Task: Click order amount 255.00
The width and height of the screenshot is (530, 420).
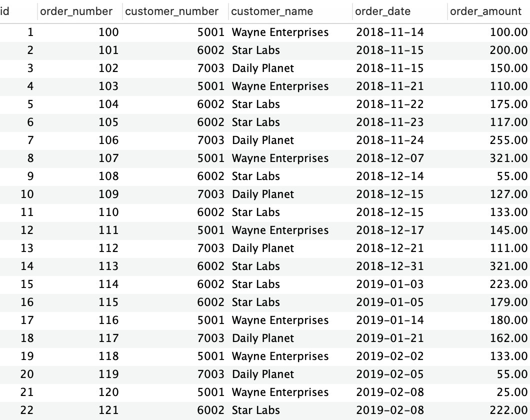Action: tap(508, 140)
